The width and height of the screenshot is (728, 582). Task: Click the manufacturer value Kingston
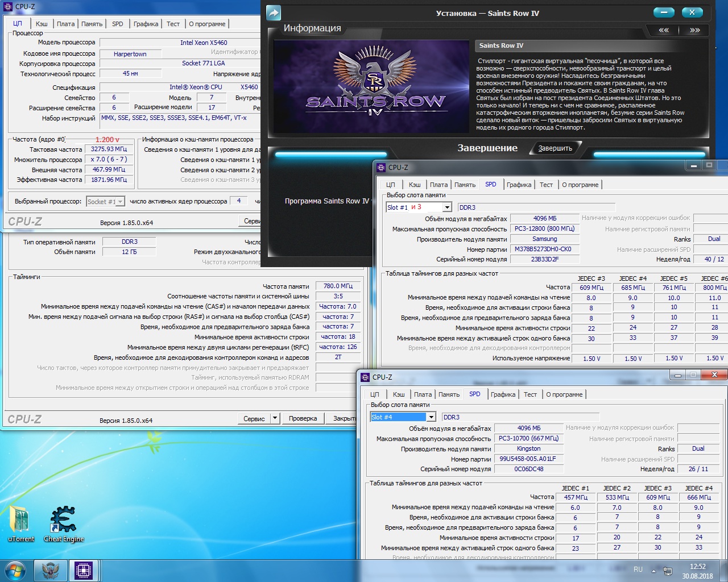coord(529,449)
